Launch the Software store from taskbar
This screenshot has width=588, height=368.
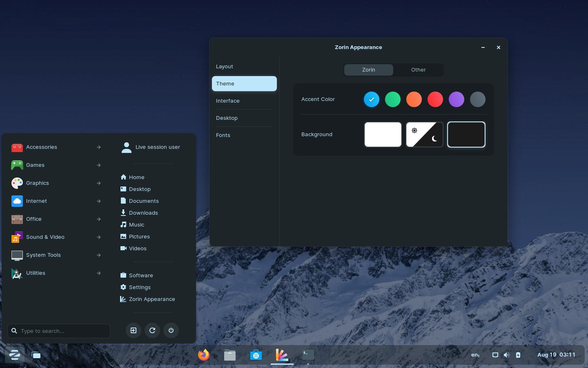(x=256, y=355)
